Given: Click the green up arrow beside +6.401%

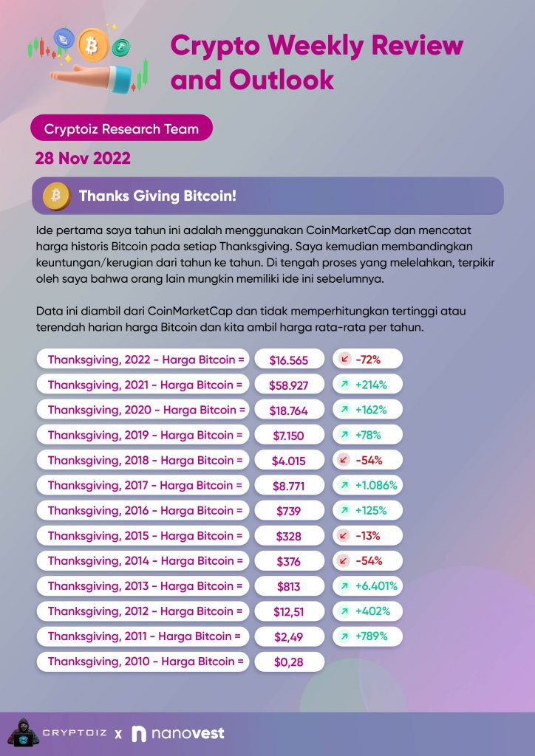Looking at the screenshot, I should point(344,585).
